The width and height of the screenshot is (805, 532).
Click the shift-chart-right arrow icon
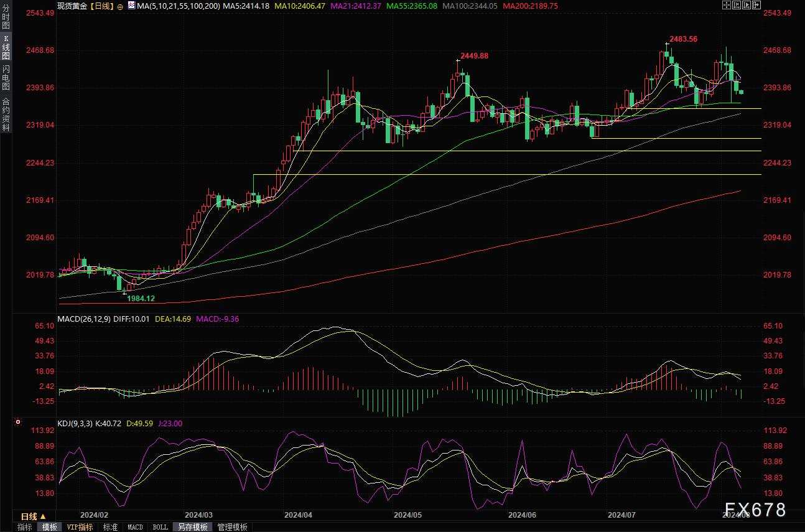coord(756,5)
